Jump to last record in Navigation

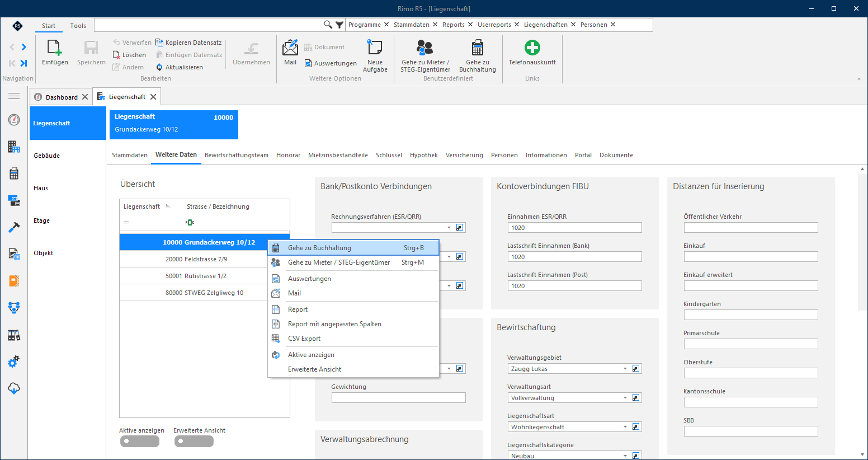(23, 63)
